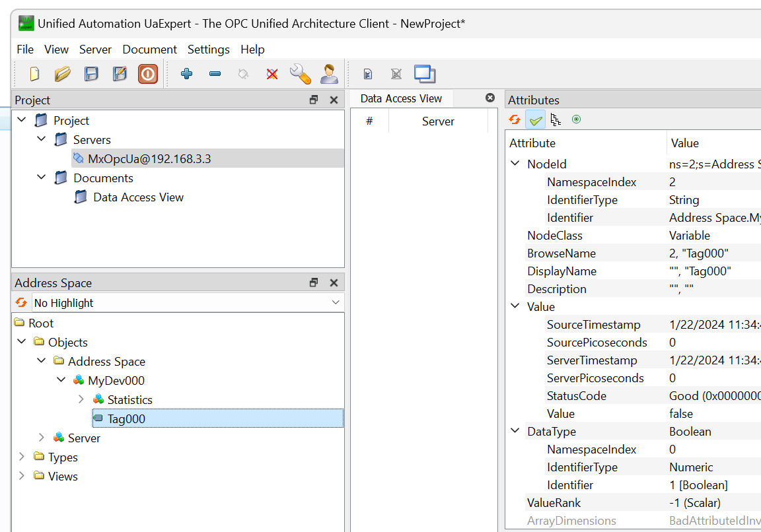
Task: Collapse the NodeId attribute group
Action: (x=515, y=164)
